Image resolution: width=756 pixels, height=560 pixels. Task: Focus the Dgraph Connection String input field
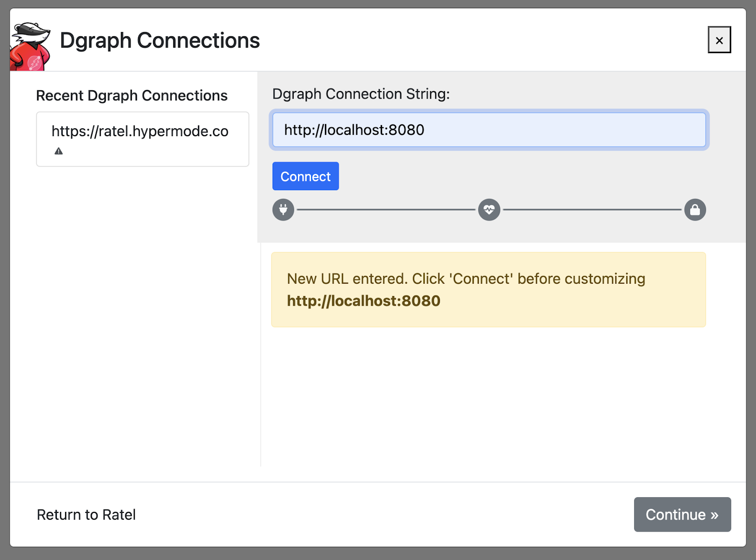coord(488,130)
